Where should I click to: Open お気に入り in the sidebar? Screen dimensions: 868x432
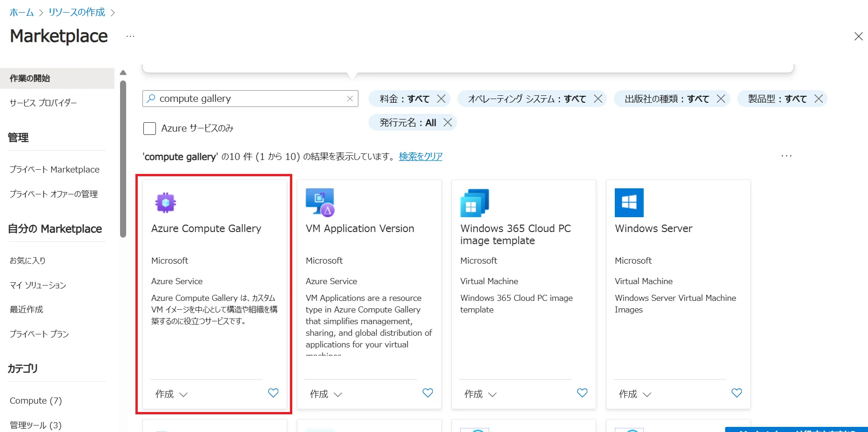(27, 260)
